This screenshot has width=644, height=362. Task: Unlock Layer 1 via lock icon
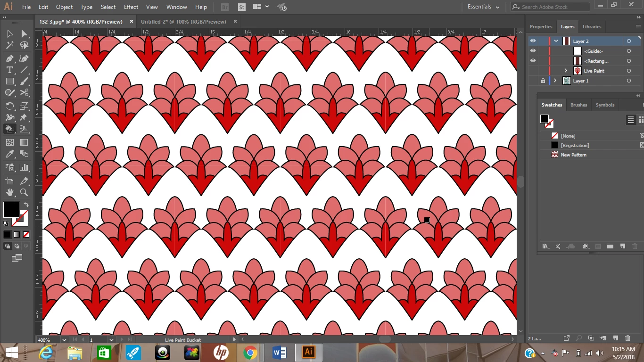[543, 81]
